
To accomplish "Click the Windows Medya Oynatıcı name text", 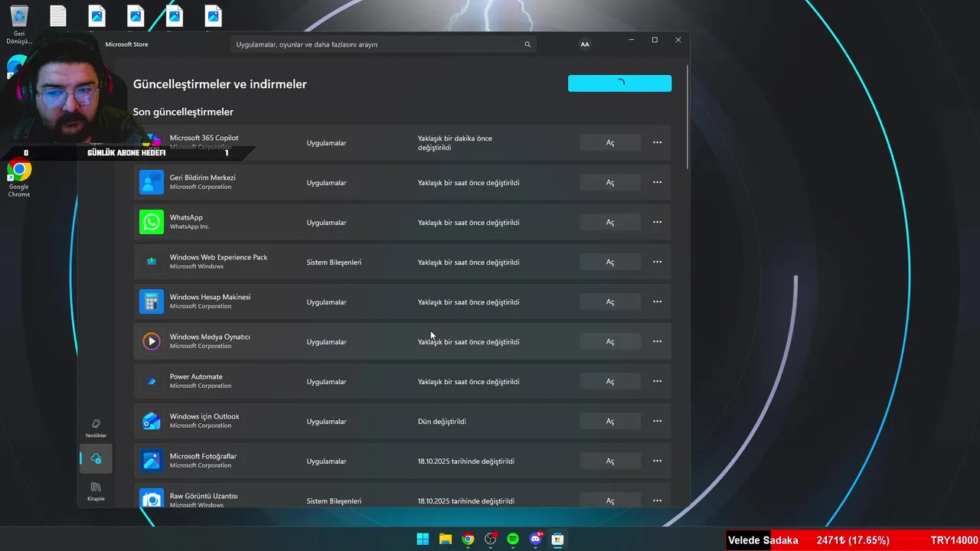I will pyautogui.click(x=210, y=337).
